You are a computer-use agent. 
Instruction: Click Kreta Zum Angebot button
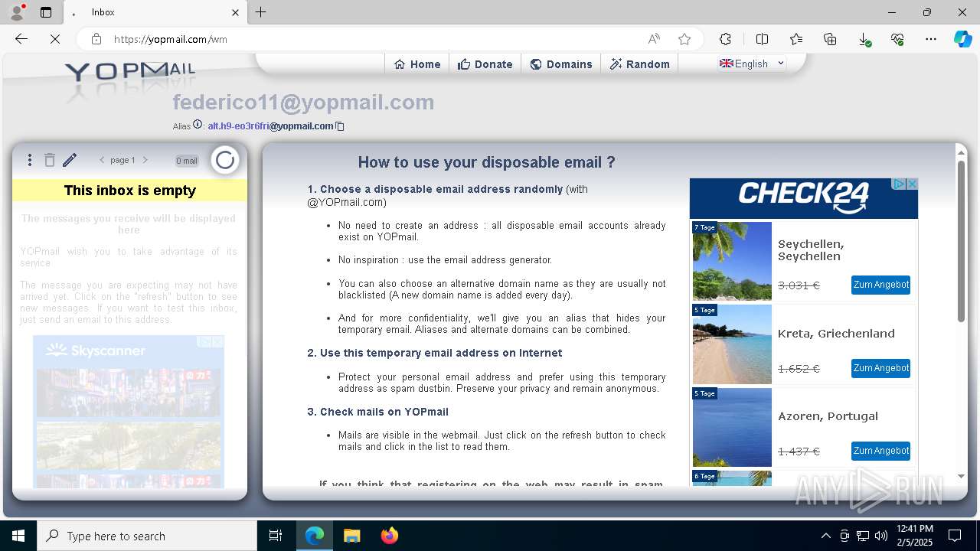click(x=880, y=368)
